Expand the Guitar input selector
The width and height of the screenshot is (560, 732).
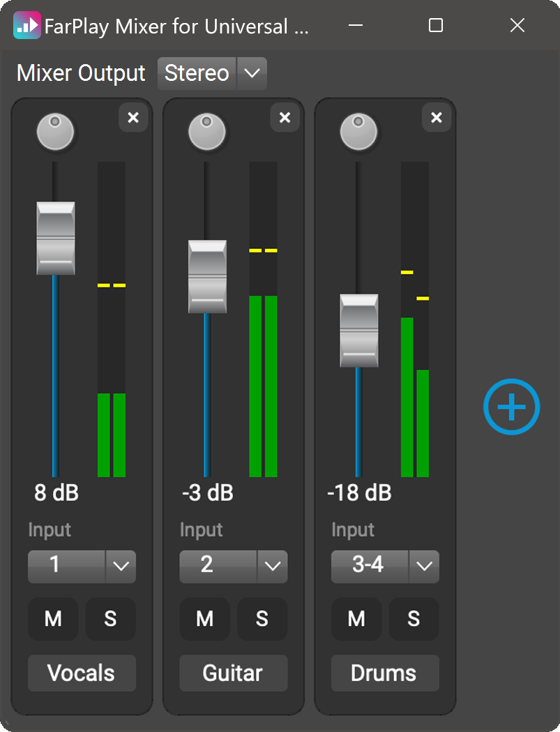tap(272, 566)
